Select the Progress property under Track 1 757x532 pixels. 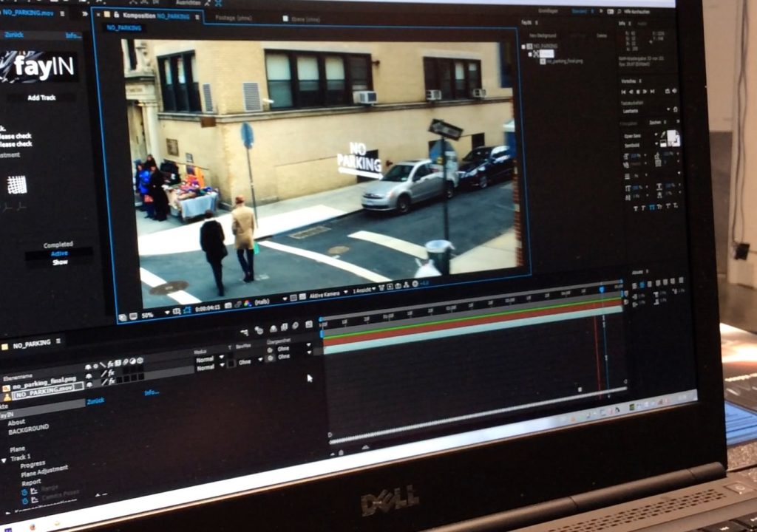point(33,465)
